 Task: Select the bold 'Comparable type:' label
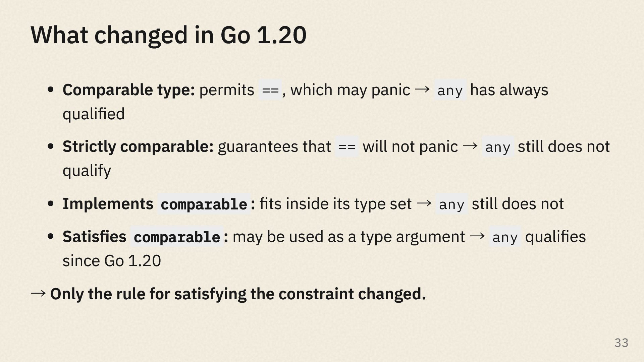[x=129, y=90]
